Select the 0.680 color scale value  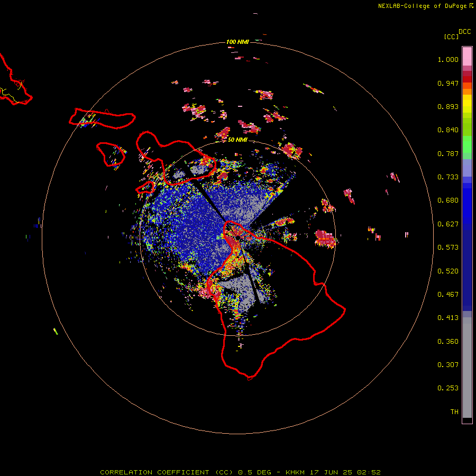tap(448, 200)
